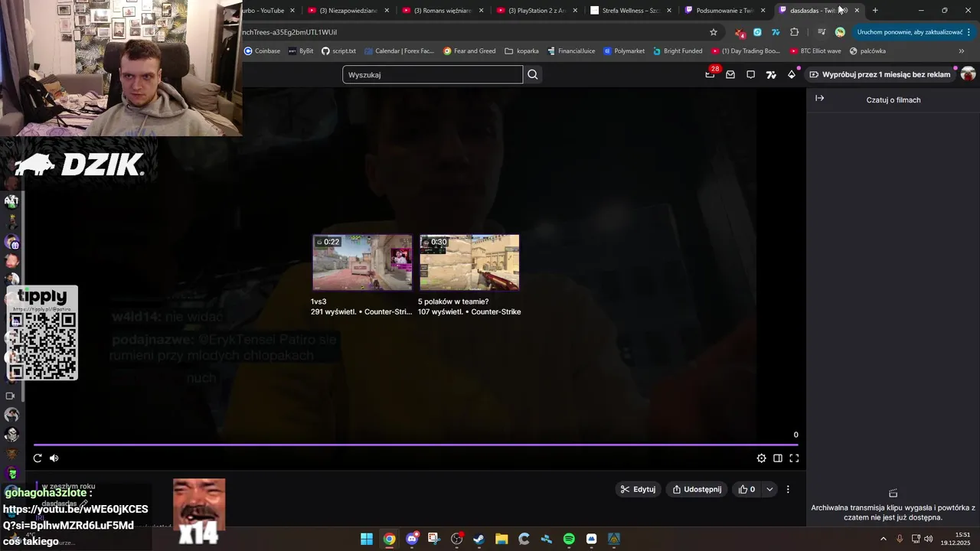Click the Get Bits diamond icon
The image size is (980, 551).
[792, 74]
